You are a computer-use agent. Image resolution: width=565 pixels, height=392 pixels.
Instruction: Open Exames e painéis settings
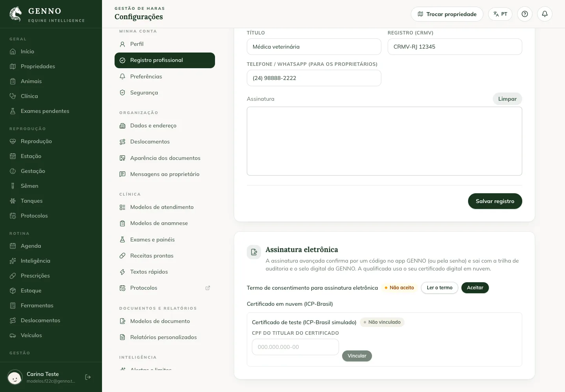[165, 240]
